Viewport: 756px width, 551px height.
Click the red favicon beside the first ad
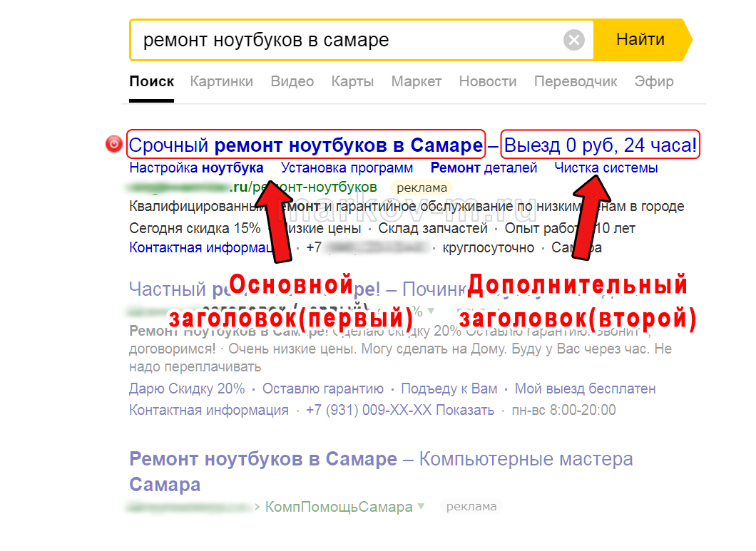pos(114,145)
